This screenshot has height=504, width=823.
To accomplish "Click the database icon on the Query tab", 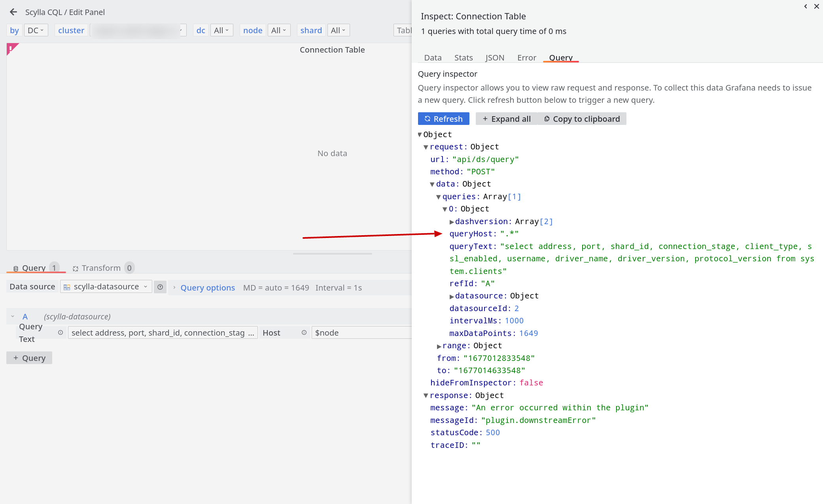I will coord(16,268).
